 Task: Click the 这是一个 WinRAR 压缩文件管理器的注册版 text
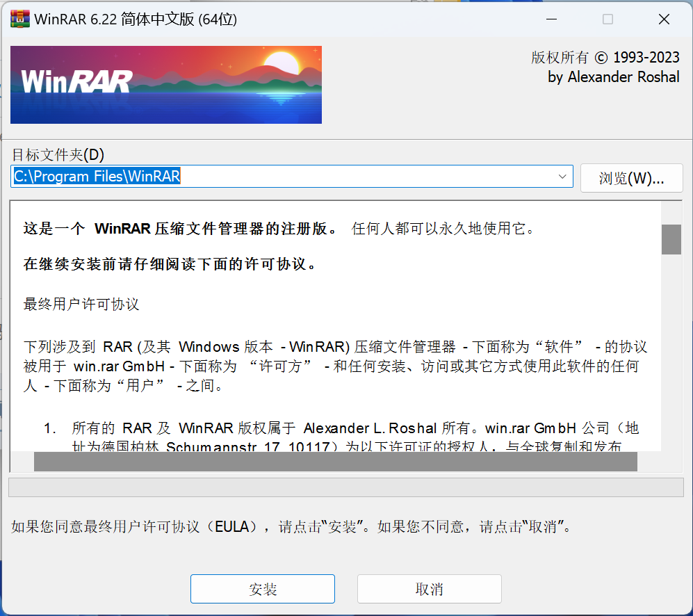180,229
